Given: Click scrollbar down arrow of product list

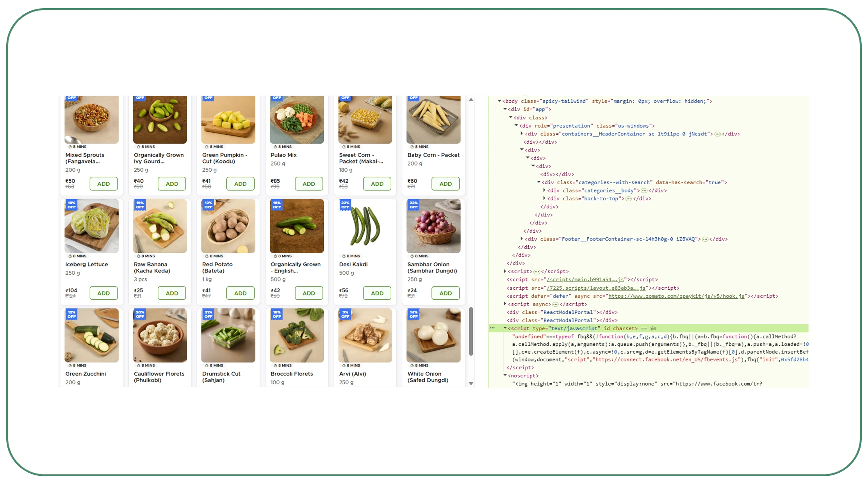Looking at the screenshot, I should (x=471, y=383).
